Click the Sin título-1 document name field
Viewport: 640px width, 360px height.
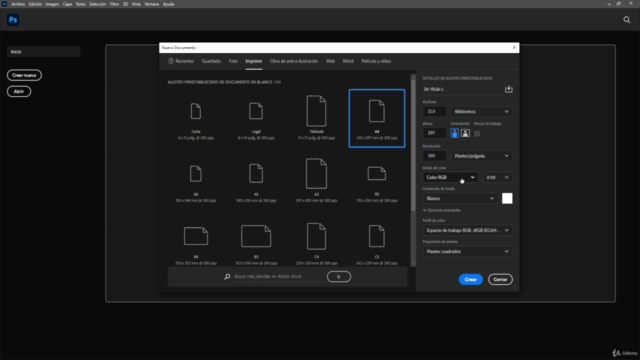coord(462,89)
